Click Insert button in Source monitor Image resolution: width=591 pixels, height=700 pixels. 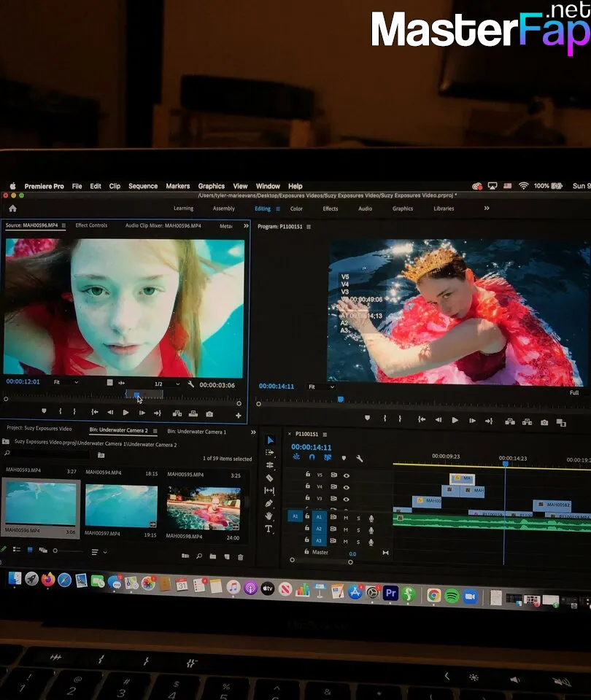177,413
